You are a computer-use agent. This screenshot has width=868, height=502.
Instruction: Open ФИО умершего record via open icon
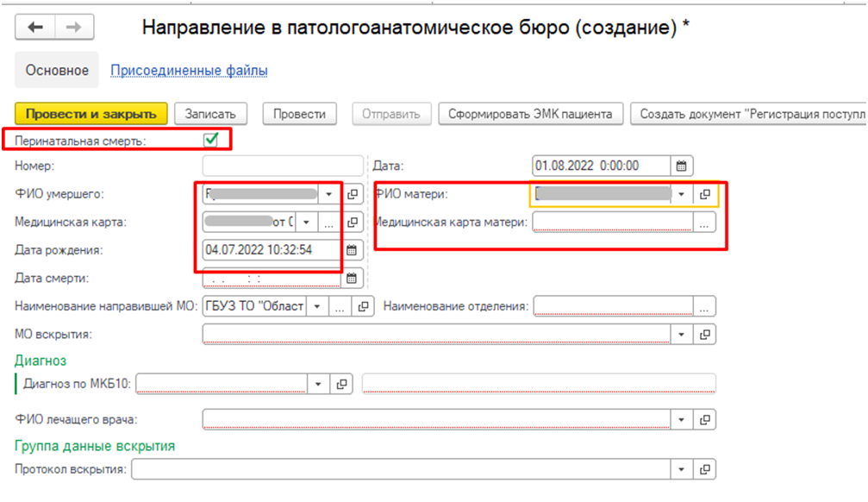point(353,194)
